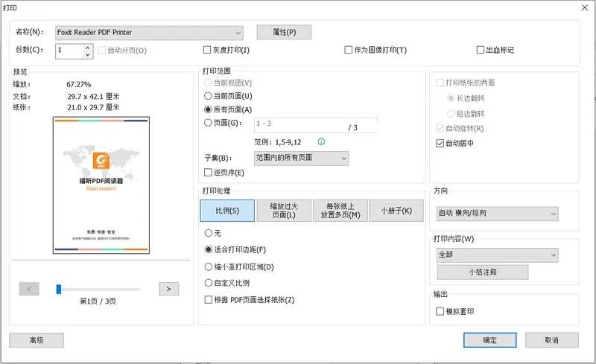The image size is (596, 364).
Task: Click the 21.0 x 29.7 厘米 paper size
Action: click(x=94, y=107)
